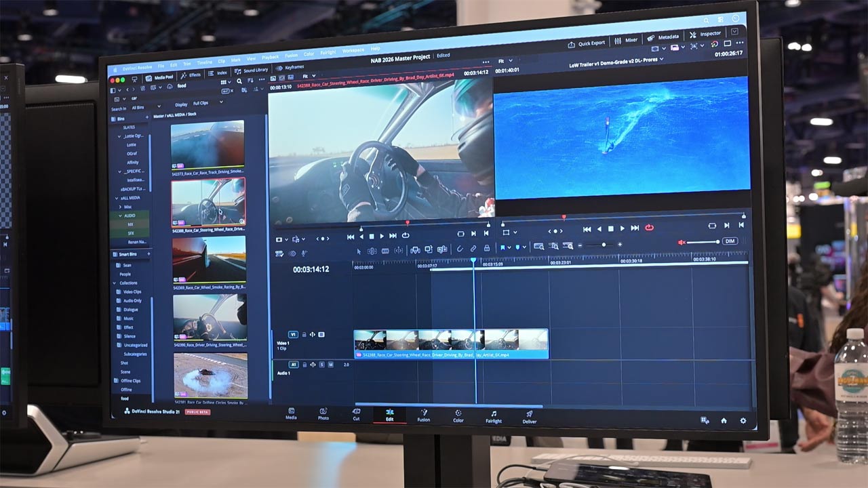Switch to the Fusion page
Screen dimensions: 868x488
click(x=423, y=415)
